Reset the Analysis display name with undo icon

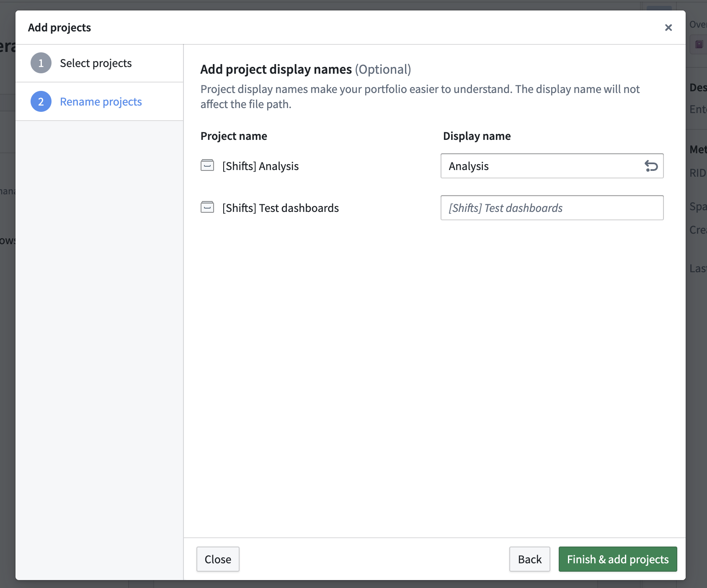[x=651, y=166]
